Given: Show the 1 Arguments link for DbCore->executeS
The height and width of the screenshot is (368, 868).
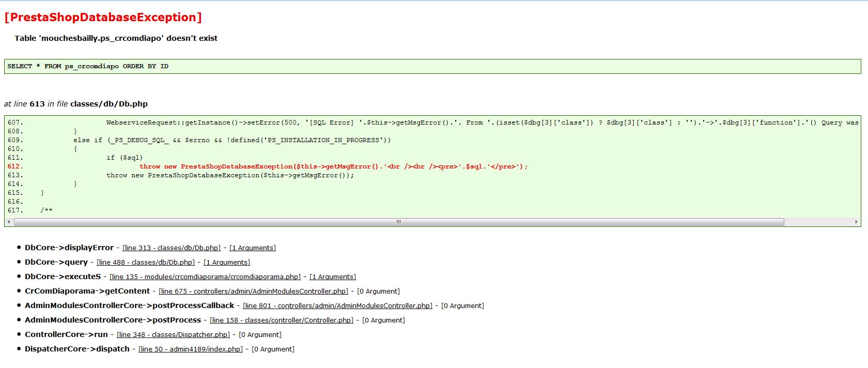Looking at the screenshot, I should 333,277.
